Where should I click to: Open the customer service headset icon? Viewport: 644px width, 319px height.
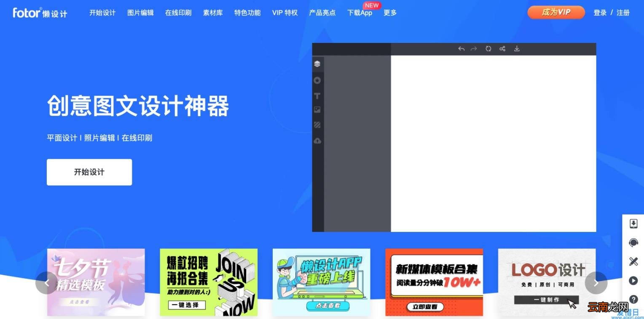point(633,243)
